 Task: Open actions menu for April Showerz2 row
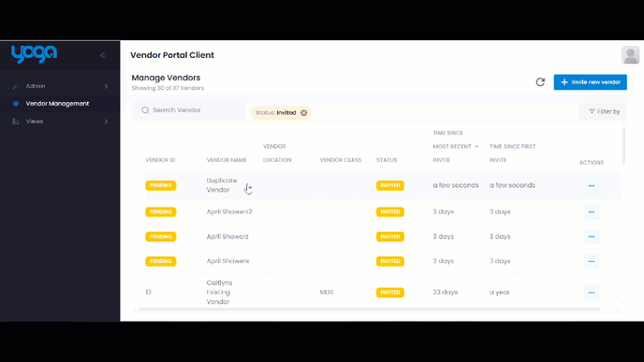(592, 211)
